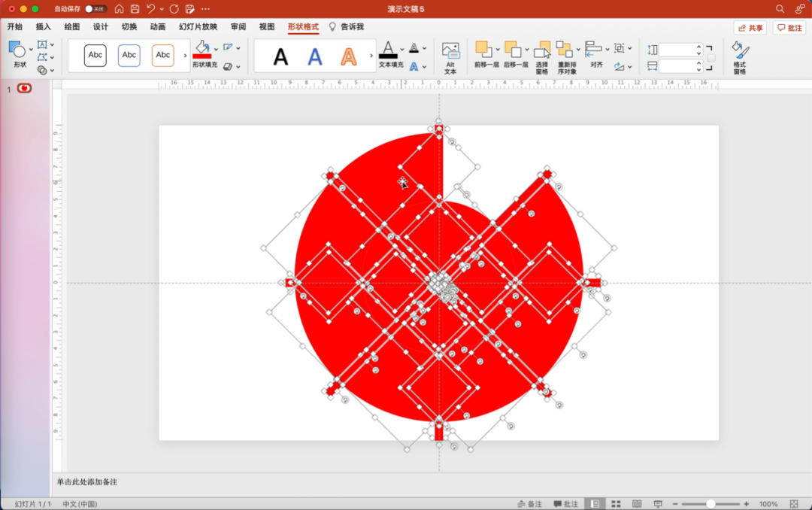Image resolution: width=812 pixels, height=510 pixels.
Task: Click the zoom slider in status bar
Action: pos(710,504)
